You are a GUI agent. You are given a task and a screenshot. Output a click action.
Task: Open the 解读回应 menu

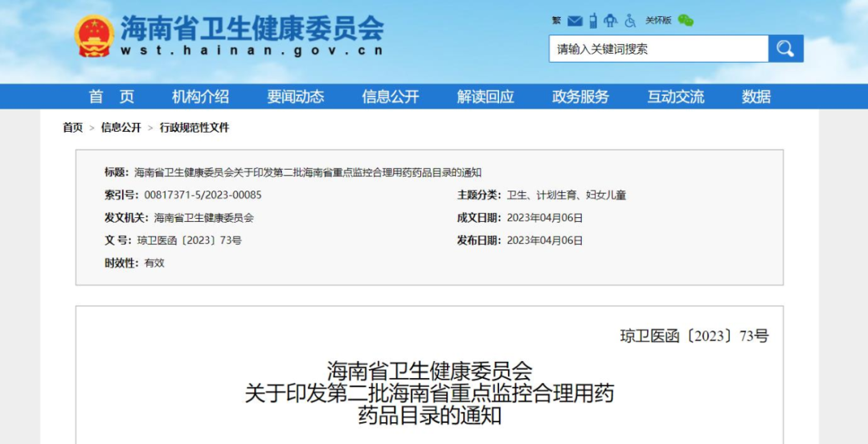point(485,97)
